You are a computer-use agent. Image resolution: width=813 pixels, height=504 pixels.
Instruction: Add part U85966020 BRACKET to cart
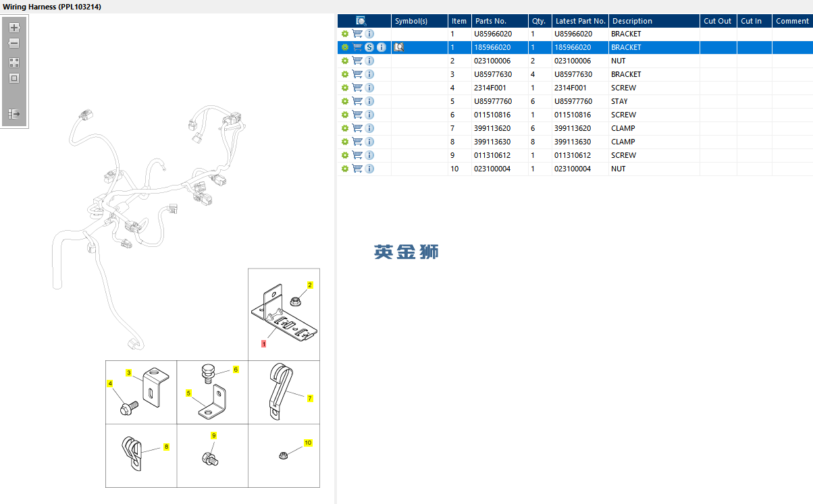(x=357, y=34)
